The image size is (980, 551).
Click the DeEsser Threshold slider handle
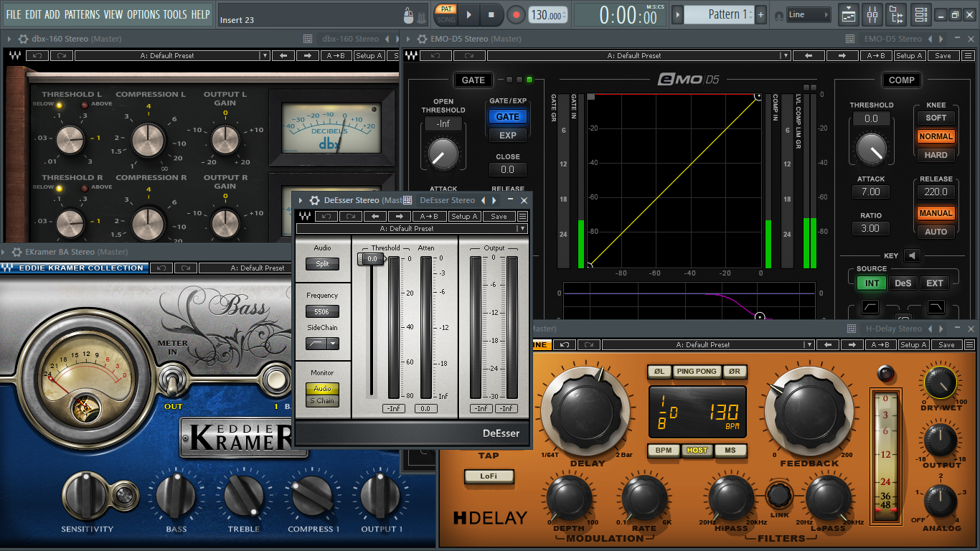371,258
